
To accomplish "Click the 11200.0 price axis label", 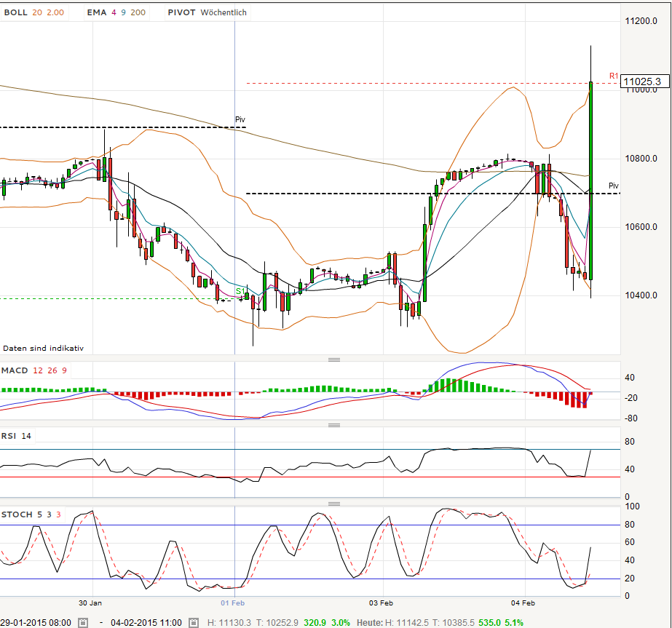I will [641, 21].
